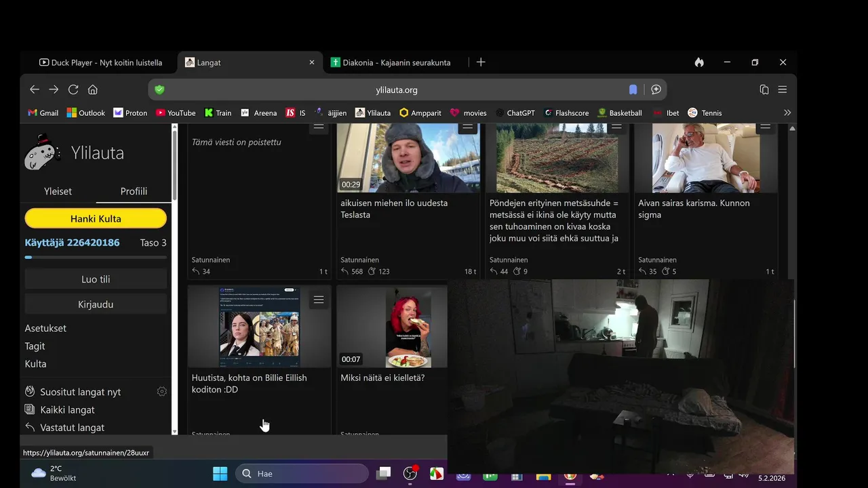This screenshot has width=868, height=488.
Task: Open the forest clearing image thumbnail
Action: tap(557, 158)
